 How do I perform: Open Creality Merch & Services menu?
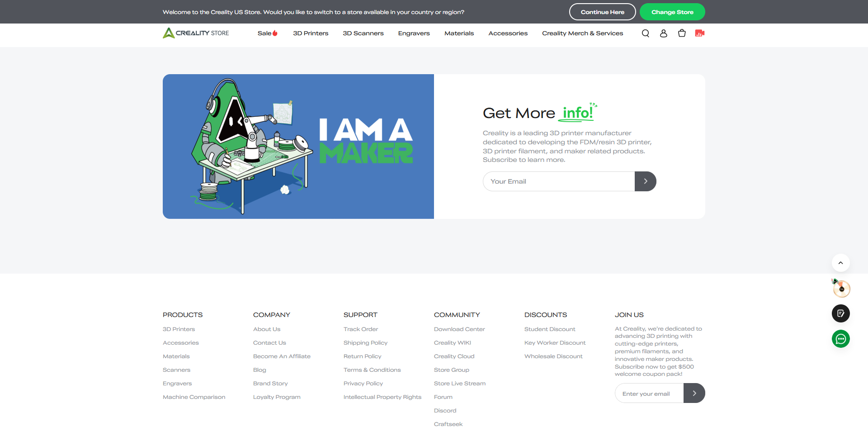(x=583, y=33)
